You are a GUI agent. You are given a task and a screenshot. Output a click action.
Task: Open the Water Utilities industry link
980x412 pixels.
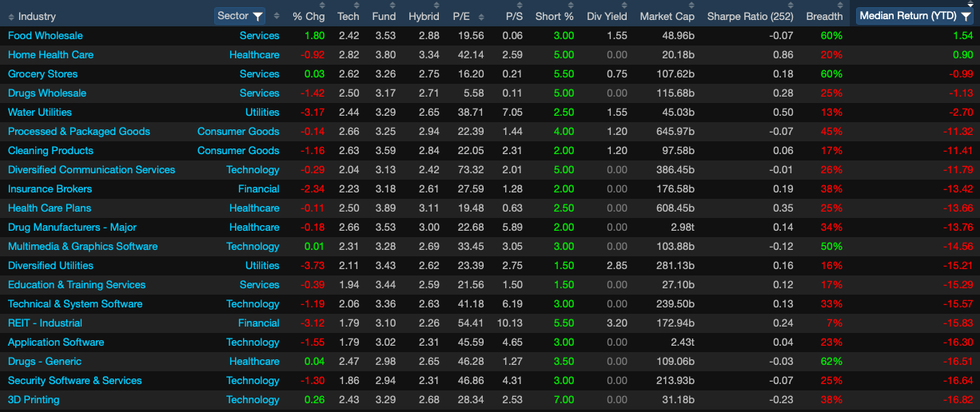(39, 113)
